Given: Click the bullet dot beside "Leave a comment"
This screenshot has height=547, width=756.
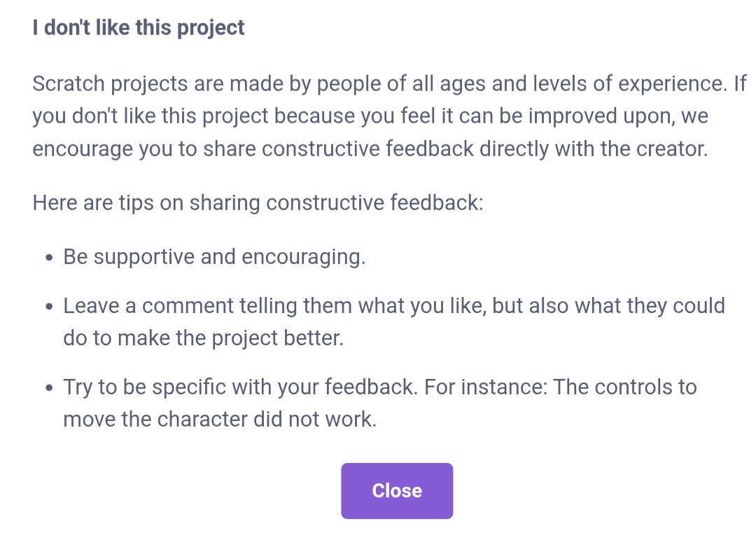Looking at the screenshot, I should coord(48,307).
